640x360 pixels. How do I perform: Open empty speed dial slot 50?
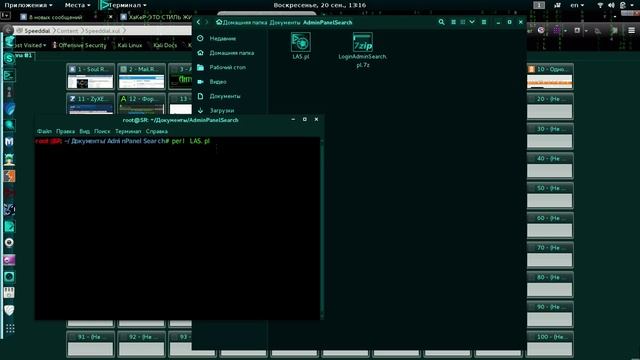coord(550,196)
